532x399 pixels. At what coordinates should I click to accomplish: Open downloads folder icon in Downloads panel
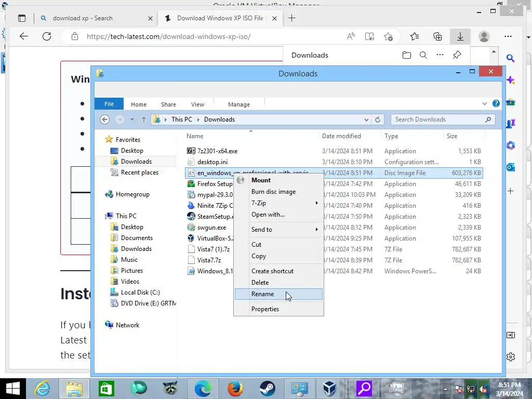406,55
